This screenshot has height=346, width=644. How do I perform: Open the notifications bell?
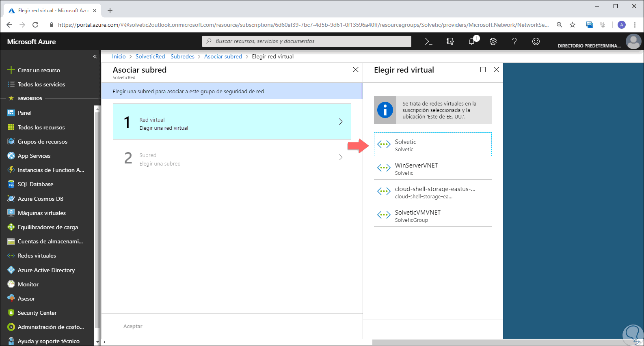click(x=472, y=41)
